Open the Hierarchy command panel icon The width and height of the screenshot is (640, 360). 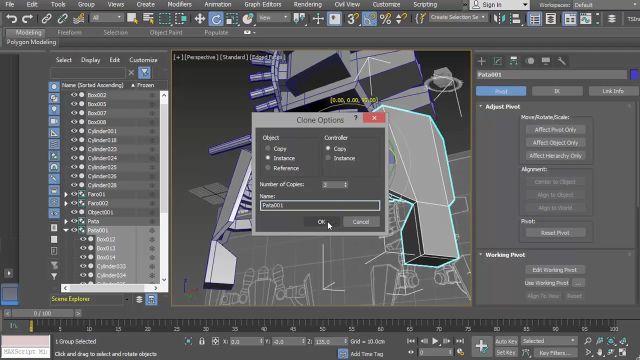513,61
